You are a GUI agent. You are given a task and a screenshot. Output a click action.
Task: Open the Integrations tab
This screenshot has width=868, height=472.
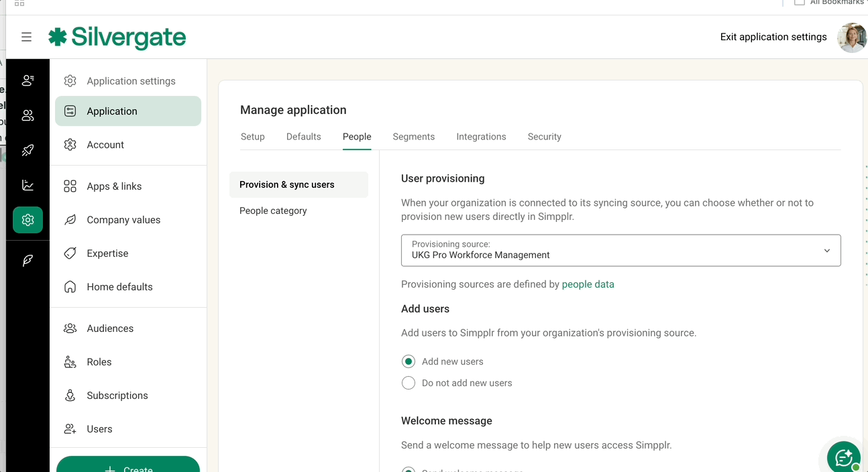point(481,136)
